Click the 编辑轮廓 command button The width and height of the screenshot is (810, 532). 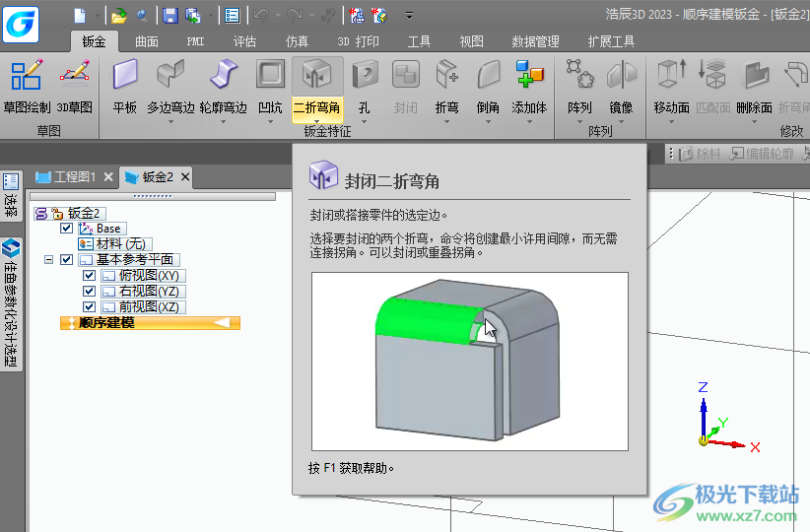762,154
